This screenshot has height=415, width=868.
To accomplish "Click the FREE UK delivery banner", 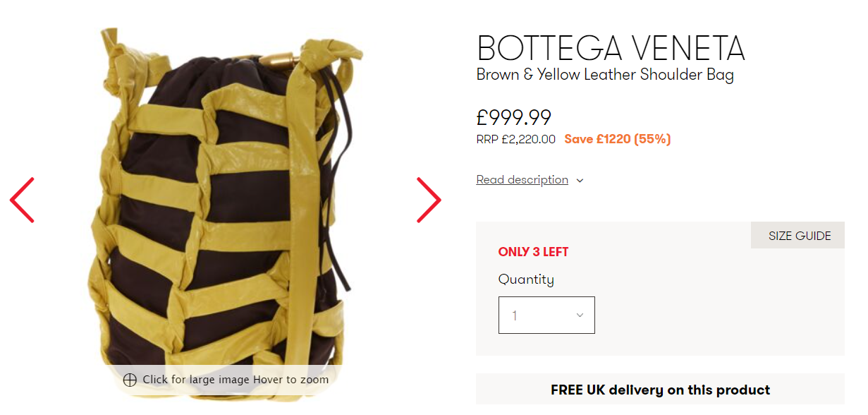I will pos(660,390).
